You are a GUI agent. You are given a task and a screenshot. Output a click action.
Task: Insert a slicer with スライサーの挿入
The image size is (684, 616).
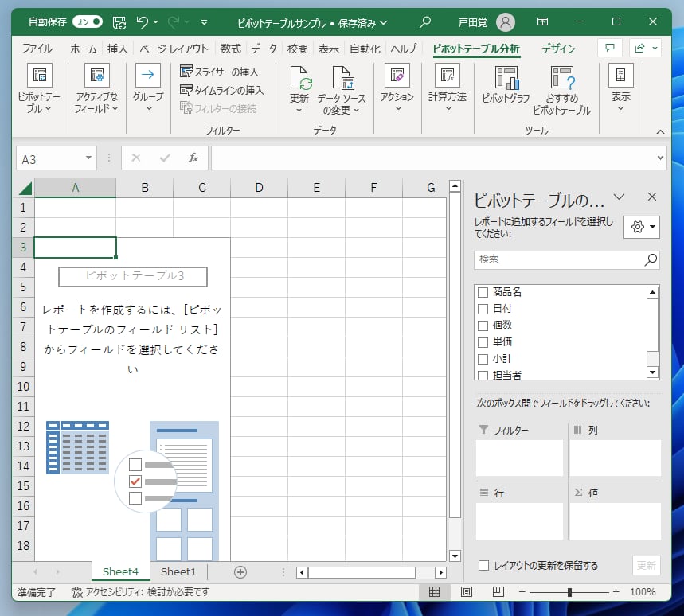(220, 72)
